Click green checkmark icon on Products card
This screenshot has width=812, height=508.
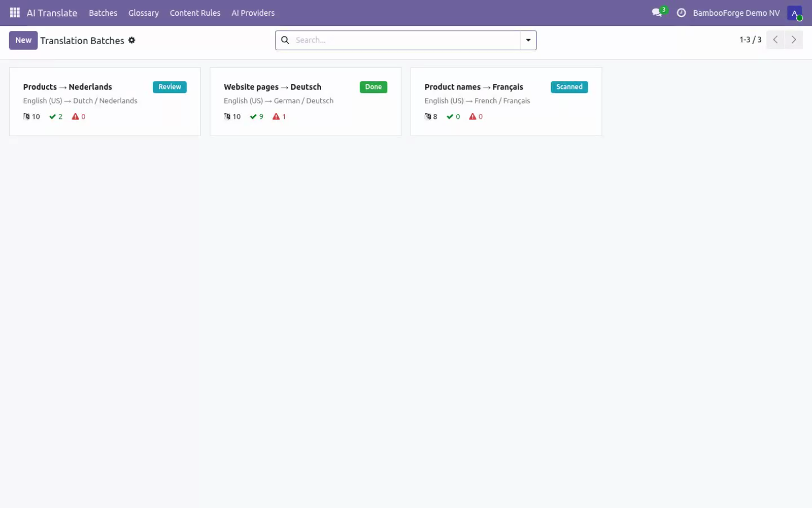[x=52, y=116]
